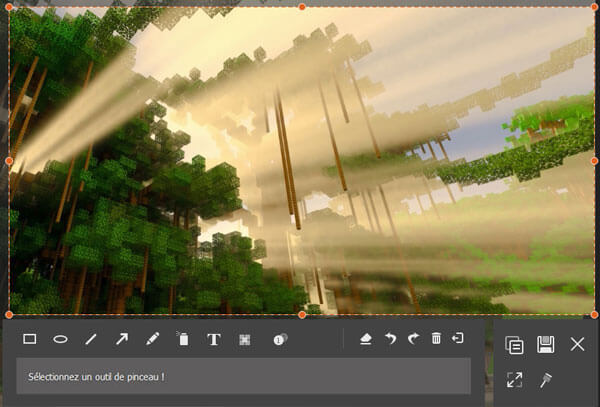Select the numbered Callout tool
The height and width of the screenshot is (407, 600).
[280, 339]
